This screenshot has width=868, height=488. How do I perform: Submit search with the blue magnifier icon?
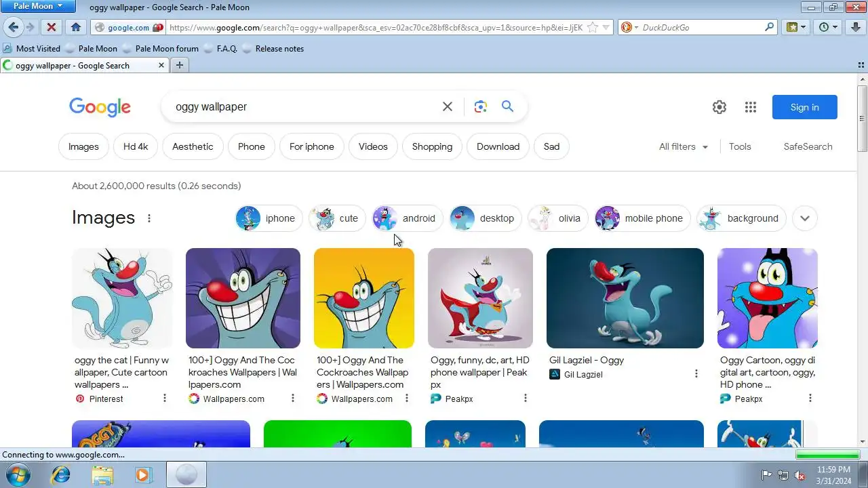(x=507, y=106)
